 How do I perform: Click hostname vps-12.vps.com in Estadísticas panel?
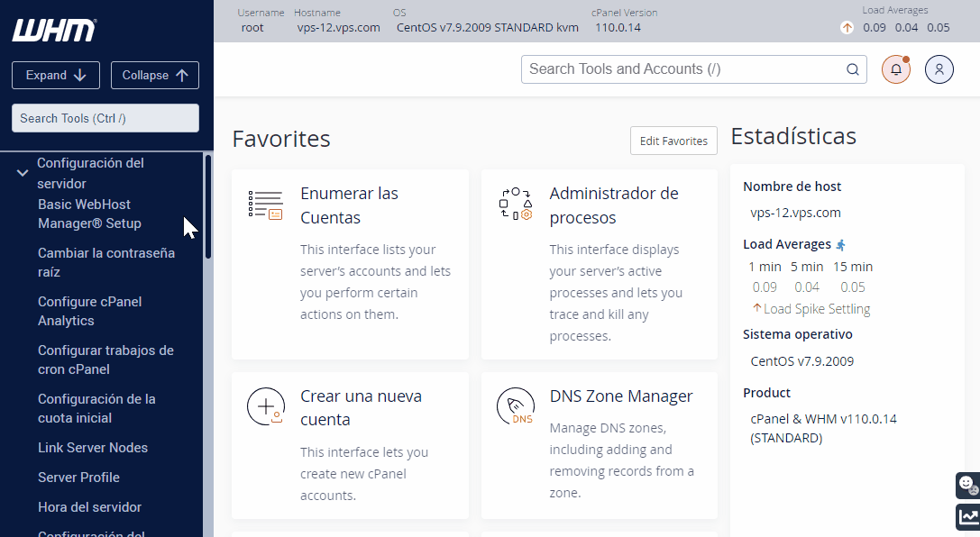pos(795,213)
